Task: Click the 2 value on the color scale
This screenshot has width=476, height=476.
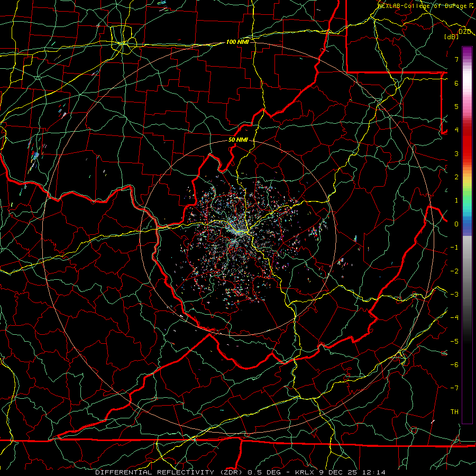Action: point(456,177)
